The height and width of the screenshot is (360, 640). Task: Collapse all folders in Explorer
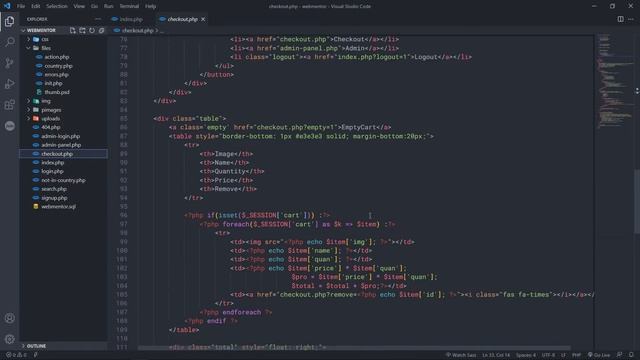coord(101,30)
